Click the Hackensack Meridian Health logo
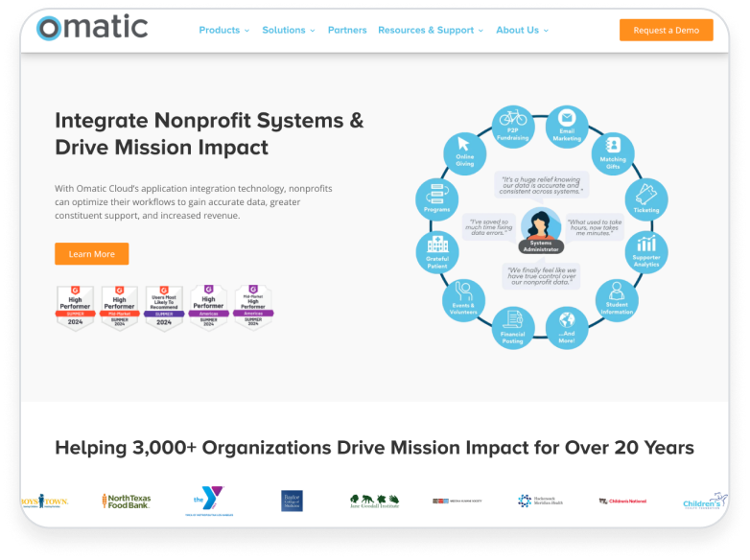This screenshot has height=560, width=750. 541,501
